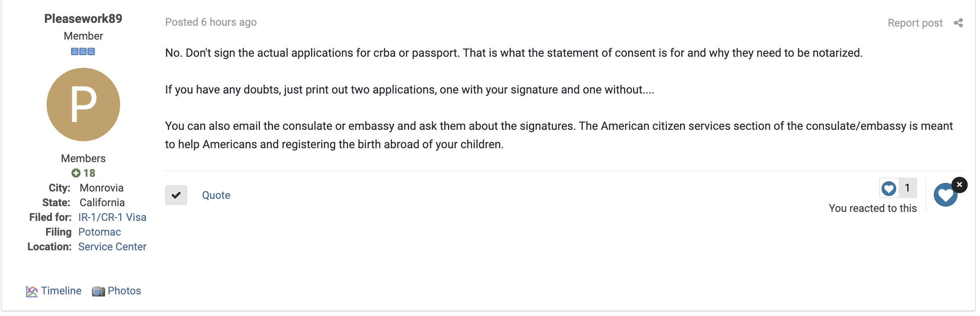Click the Posted 6 hours ago timestamp
980x316 pixels.
click(211, 22)
